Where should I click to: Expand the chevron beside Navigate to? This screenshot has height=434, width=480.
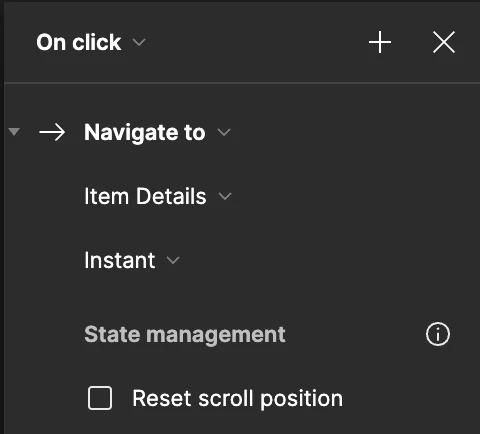(224, 132)
